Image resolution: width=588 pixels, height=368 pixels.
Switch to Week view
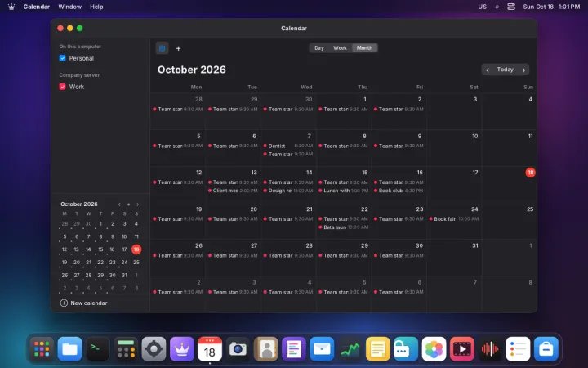pyautogui.click(x=340, y=47)
